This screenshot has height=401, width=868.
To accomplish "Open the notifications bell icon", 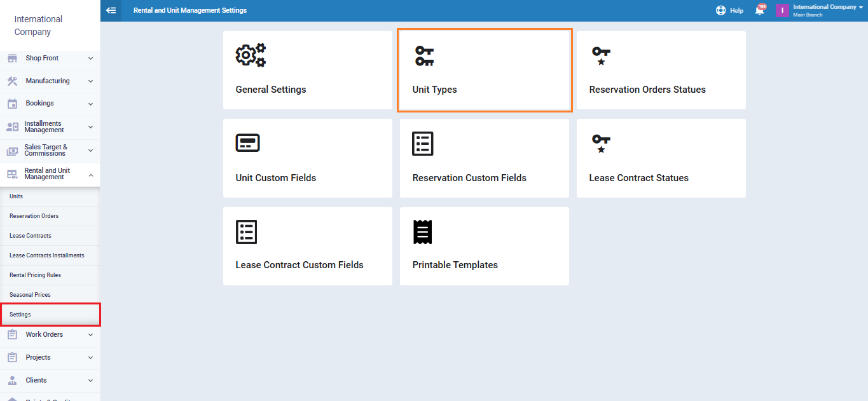I will (759, 10).
